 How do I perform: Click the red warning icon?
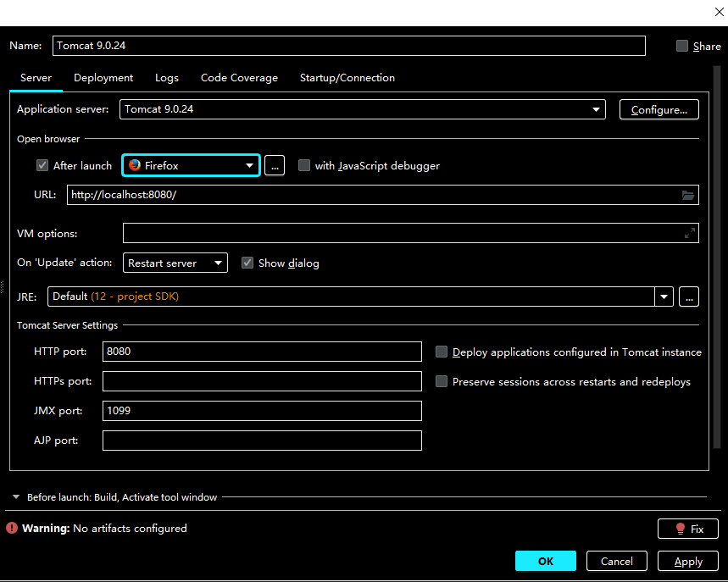point(12,528)
